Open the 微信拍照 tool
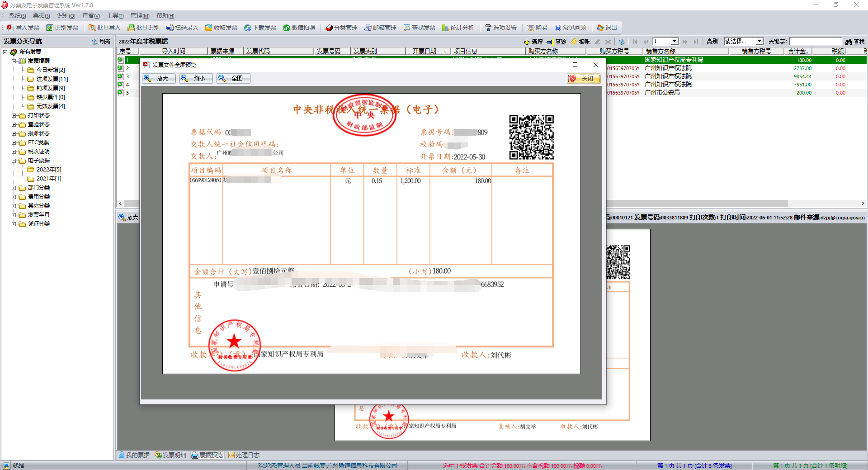This screenshot has width=868, height=470. 299,28
